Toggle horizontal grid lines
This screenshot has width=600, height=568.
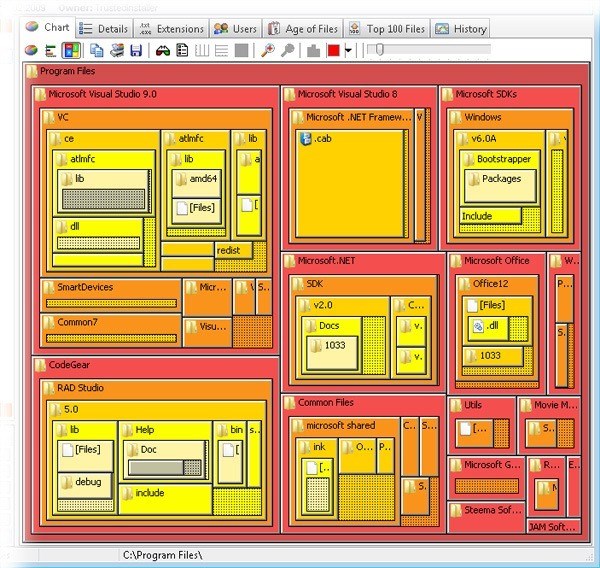tap(222, 50)
